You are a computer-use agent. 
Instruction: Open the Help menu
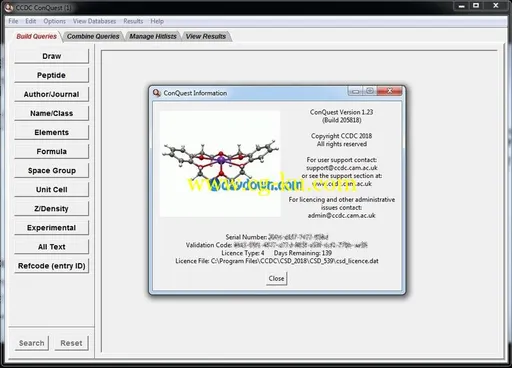tap(157, 21)
